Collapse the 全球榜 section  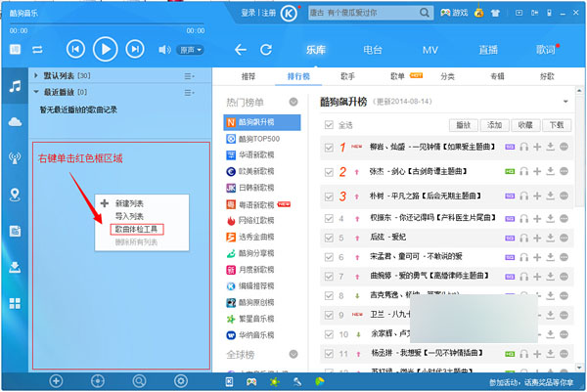point(293,354)
